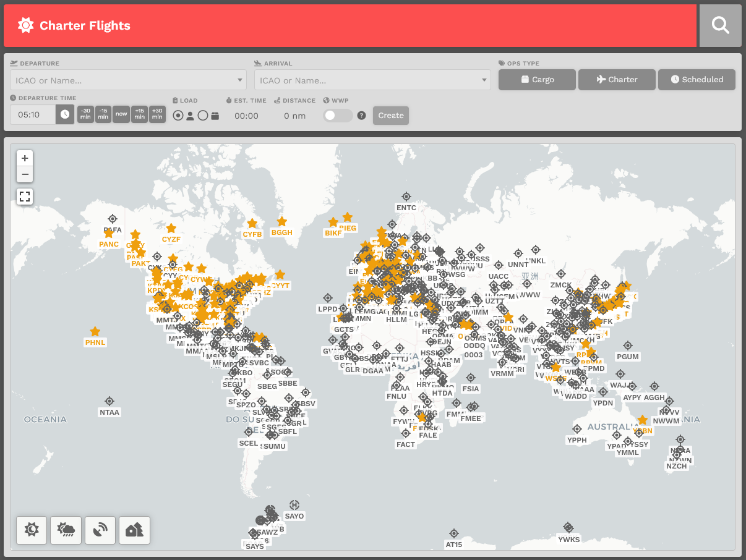The image size is (746, 560).
Task: Click the departure time 05:10 field
Action: point(33,114)
